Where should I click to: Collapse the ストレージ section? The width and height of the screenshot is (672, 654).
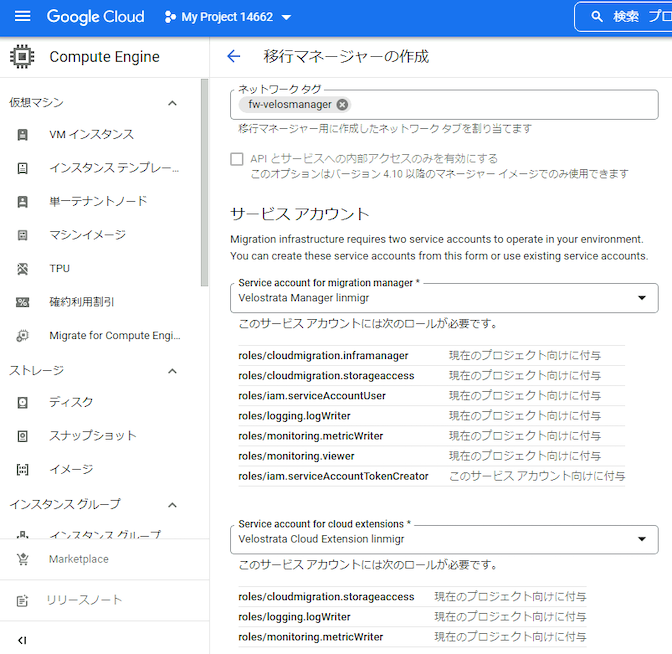[172, 371]
